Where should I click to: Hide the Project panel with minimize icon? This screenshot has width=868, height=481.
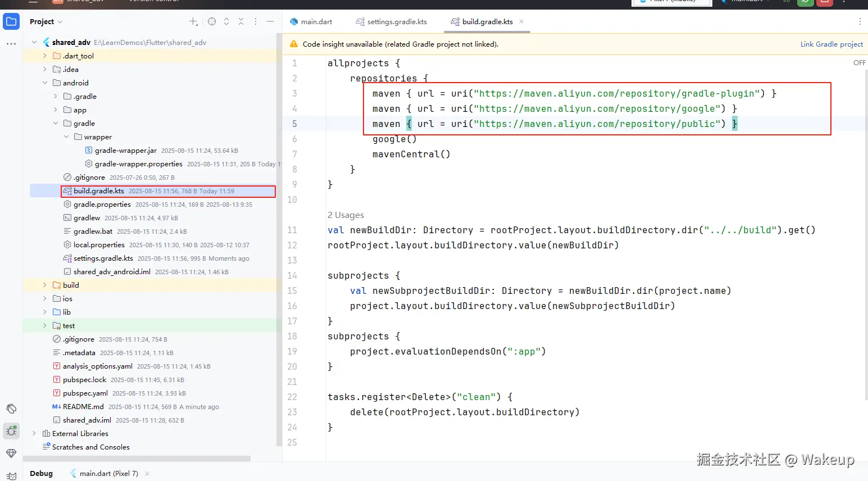pos(270,21)
